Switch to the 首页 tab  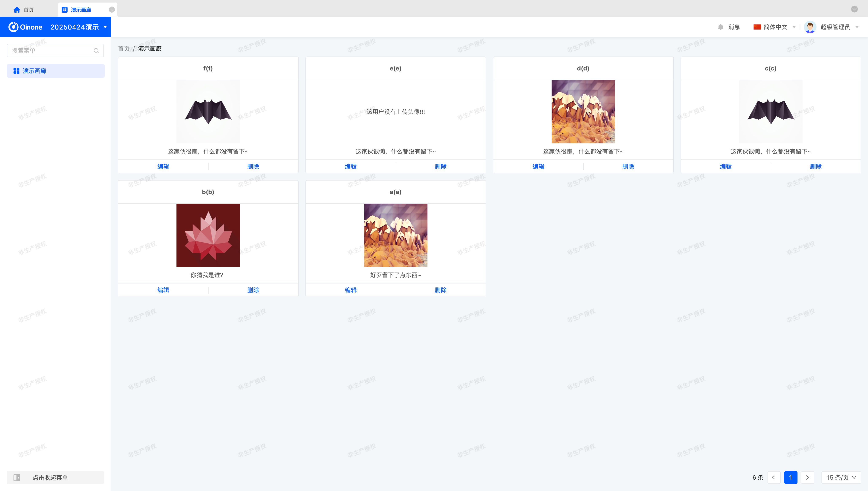[x=28, y=10]
